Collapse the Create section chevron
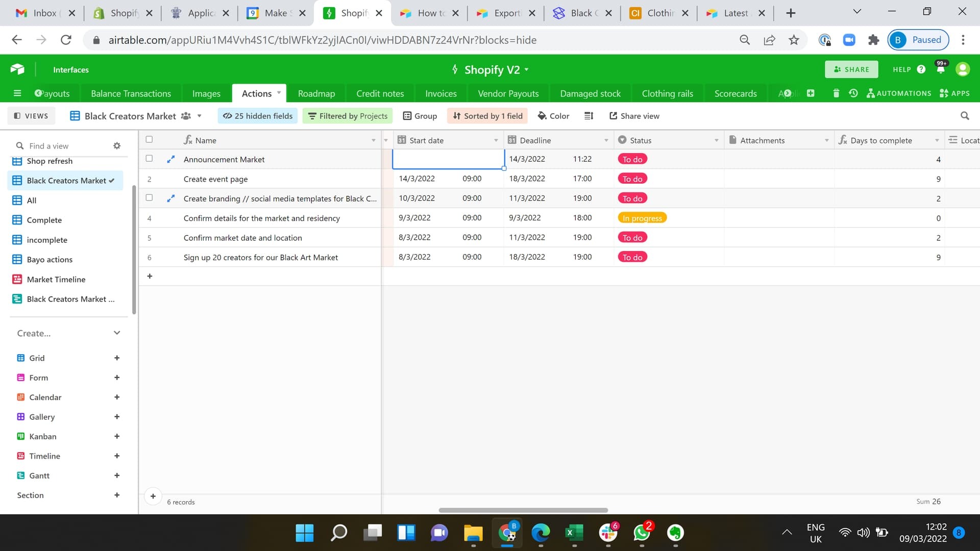This screenshot has height=551, width=980. (x=117, y=333)
